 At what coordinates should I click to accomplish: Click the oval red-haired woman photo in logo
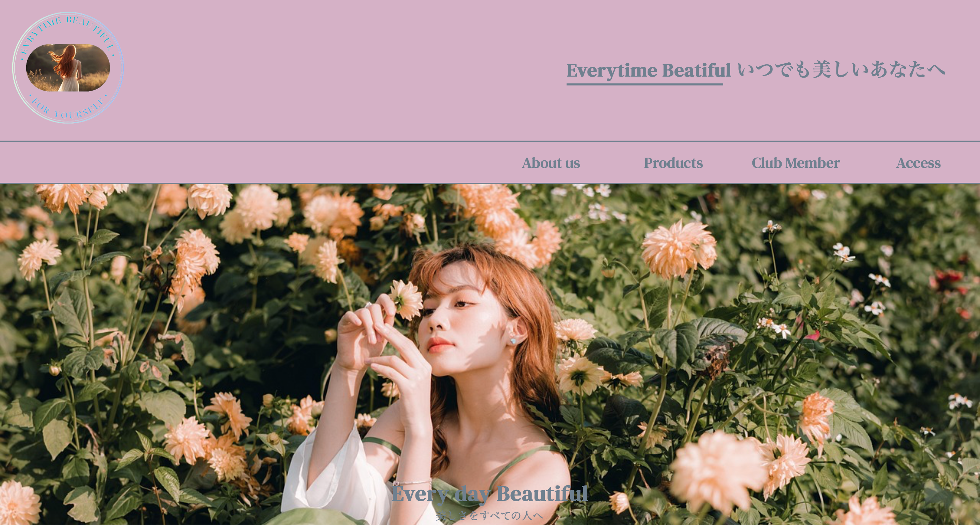[68, 68]
